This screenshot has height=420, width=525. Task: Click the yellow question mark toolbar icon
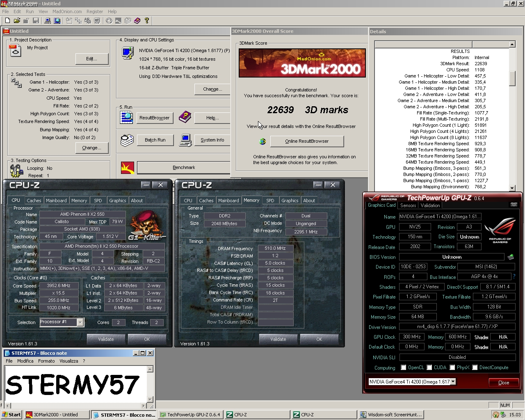coord(146,21)
